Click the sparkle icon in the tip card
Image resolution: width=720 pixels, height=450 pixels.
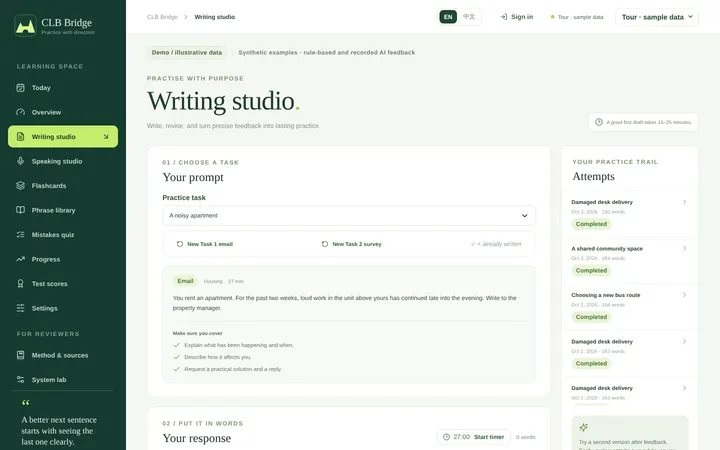point(584,428)
